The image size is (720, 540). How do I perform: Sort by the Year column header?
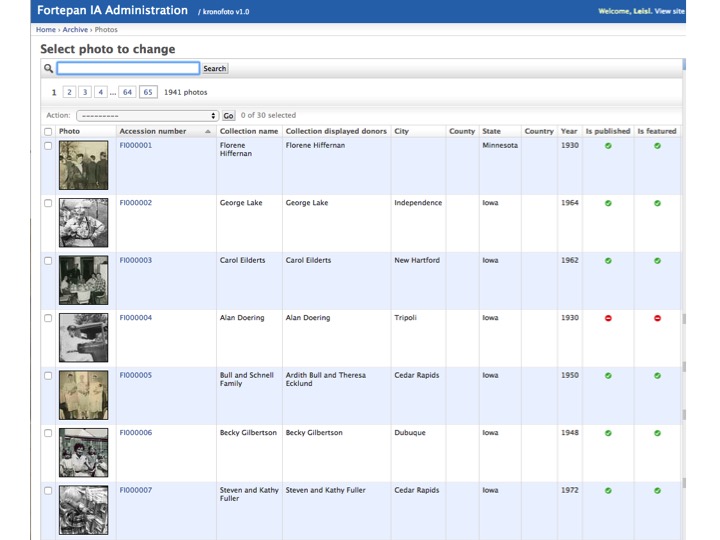(568, 131)
